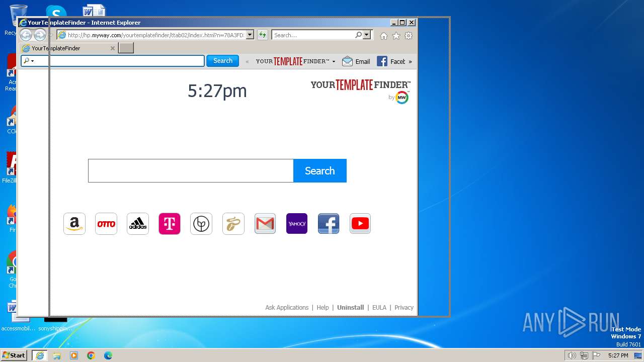The image size is (644, 362).
Task: Open the address bar history dropdown
Action: [x=250, y=35]
